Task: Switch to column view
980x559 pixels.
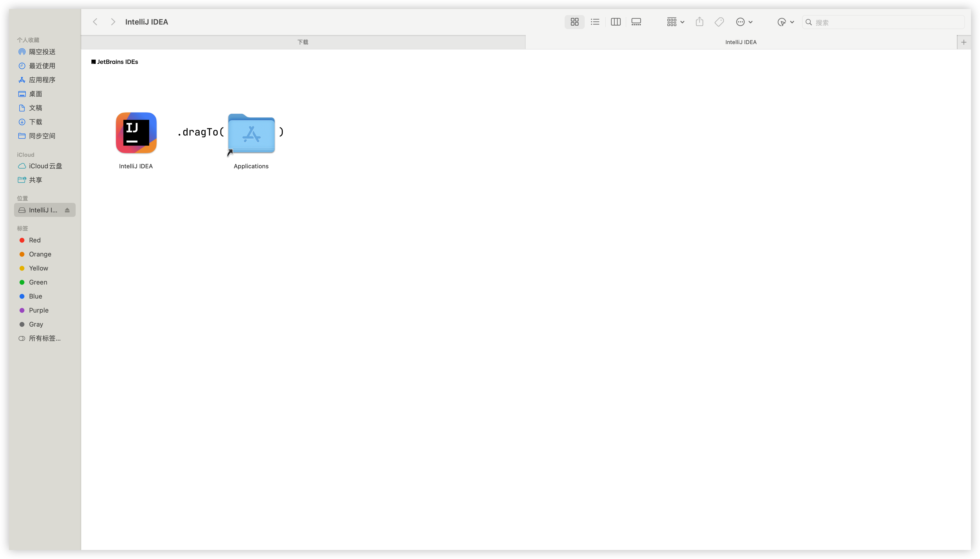Action: tap(616, 22)
